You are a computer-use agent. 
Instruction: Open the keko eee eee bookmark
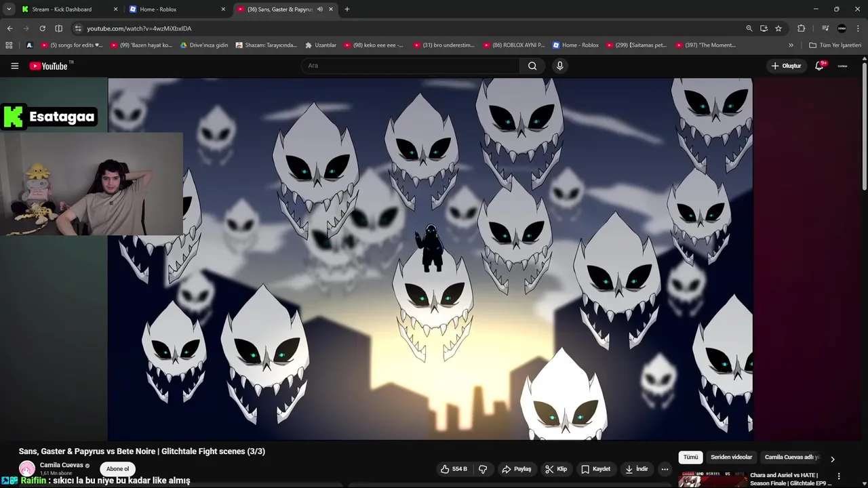(x=374, y=45)
